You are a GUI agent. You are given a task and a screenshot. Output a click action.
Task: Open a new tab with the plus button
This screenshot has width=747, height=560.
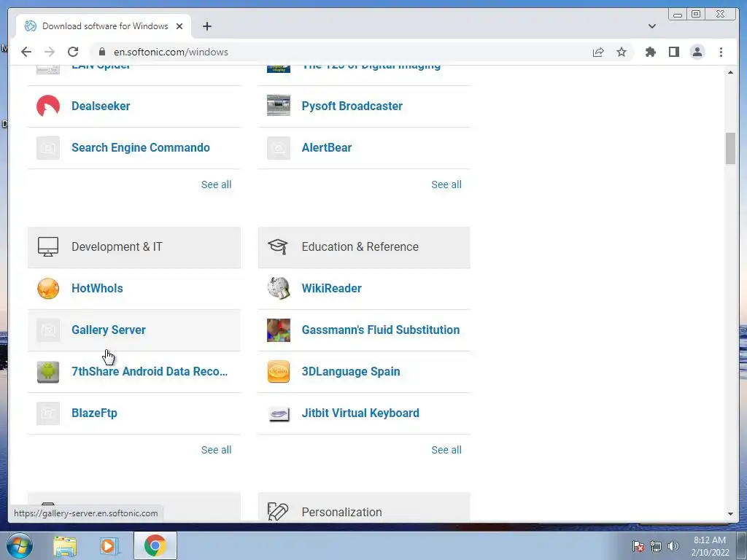206,26
